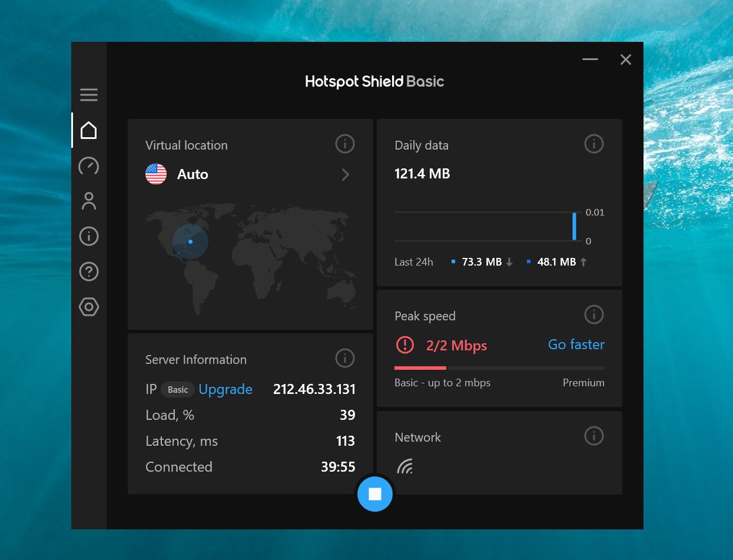
Task: Click the 73.3 MB download value
Action: [x=482, y=262]
